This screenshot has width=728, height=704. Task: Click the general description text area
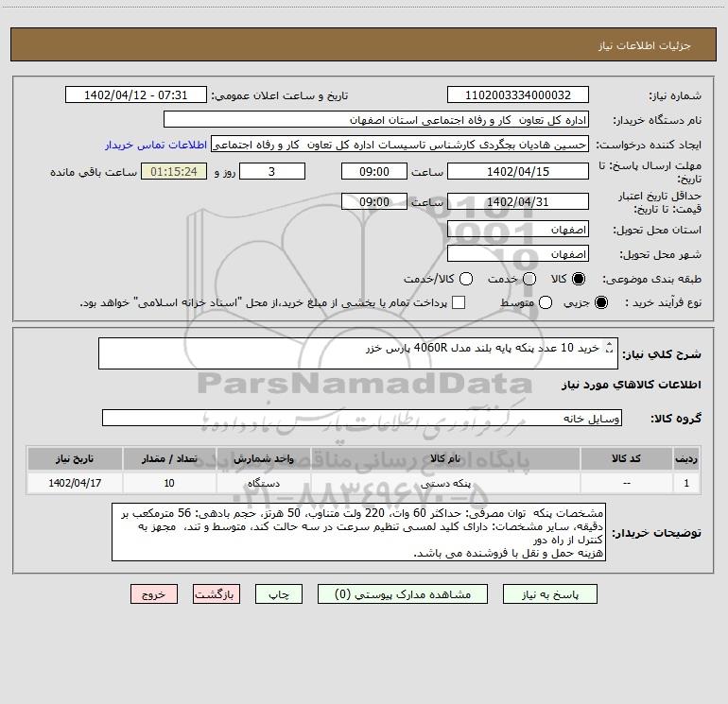click(358, 353)
